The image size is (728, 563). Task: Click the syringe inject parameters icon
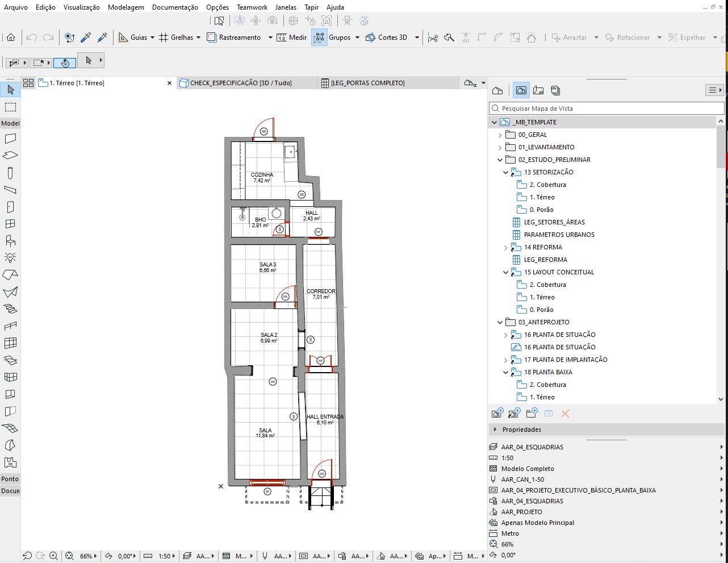coord(103,37)
